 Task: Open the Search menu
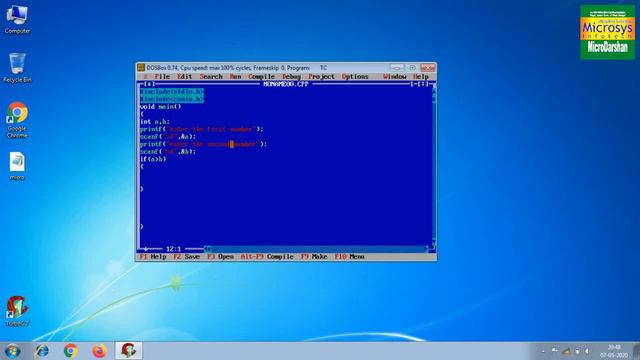coord(211,76)
